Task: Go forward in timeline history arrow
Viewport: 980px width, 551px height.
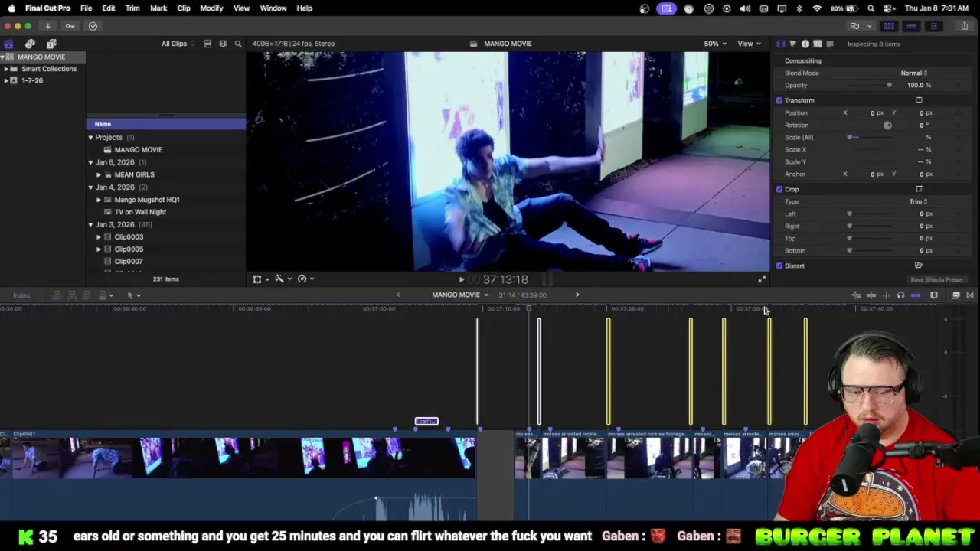Action: (577, 295)
